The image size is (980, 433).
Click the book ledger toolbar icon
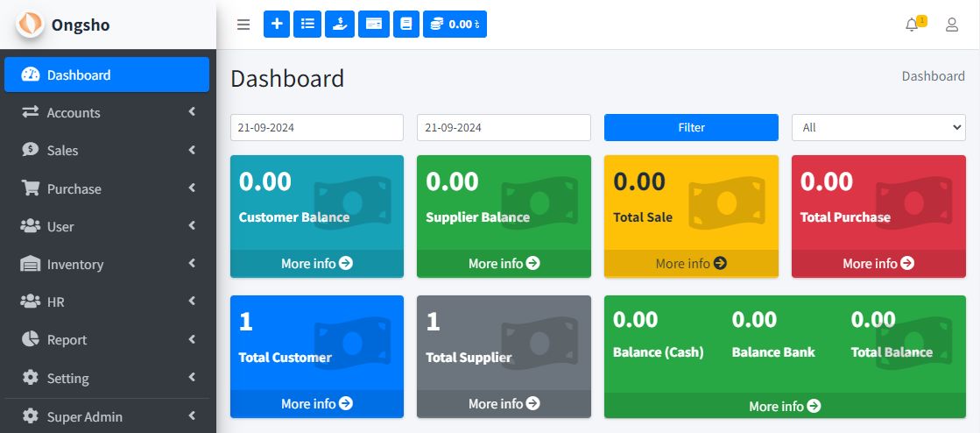pos(406,24)
